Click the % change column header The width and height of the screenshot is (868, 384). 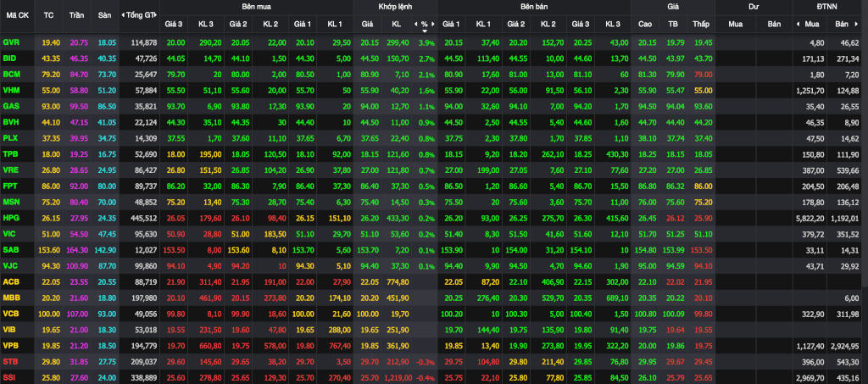coord(425,25)
